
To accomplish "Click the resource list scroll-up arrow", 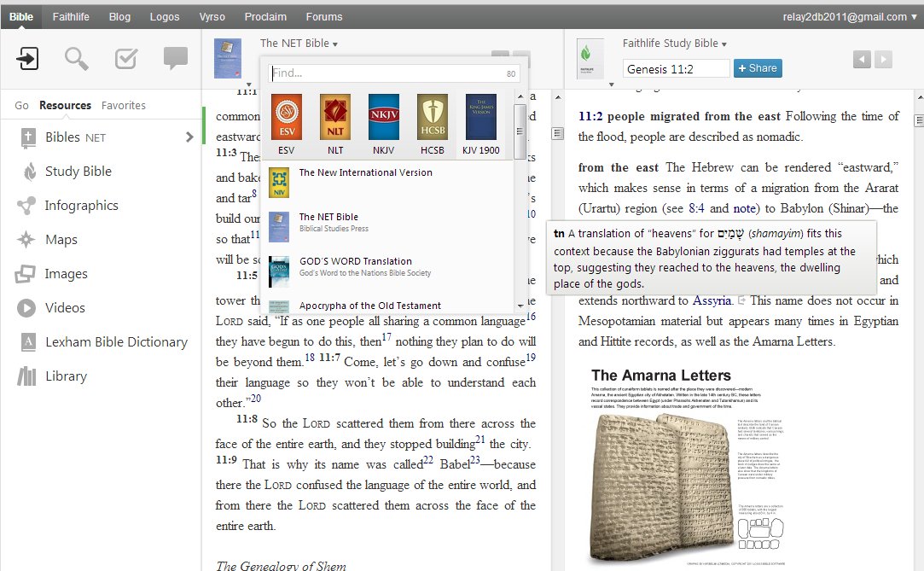I will click(x=520, y=96).
